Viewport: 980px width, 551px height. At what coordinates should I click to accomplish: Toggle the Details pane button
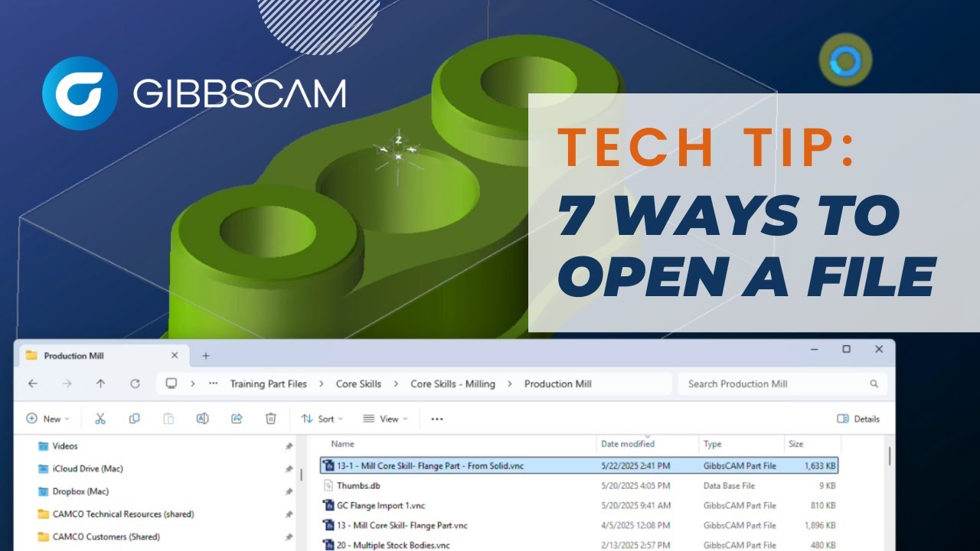click(x=858, y=419)
